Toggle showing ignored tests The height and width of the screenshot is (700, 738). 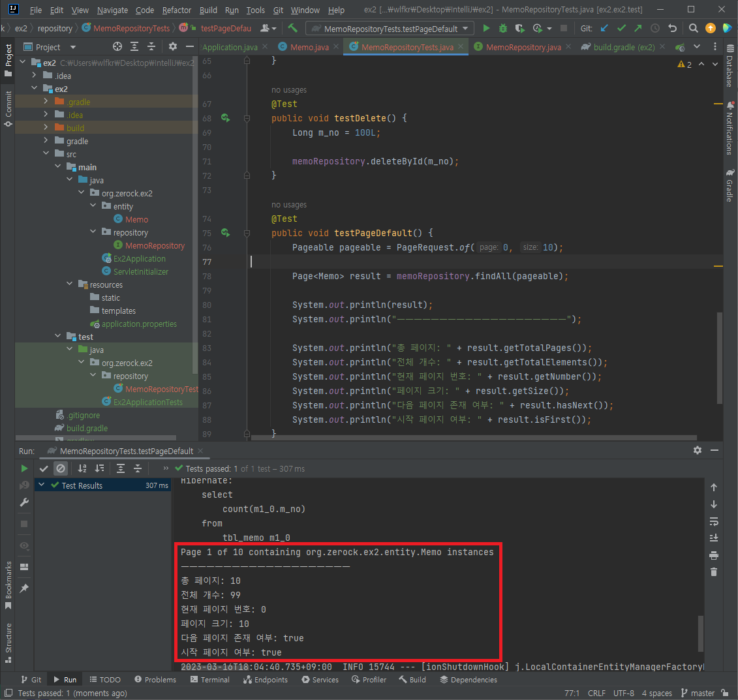point(61,468)
